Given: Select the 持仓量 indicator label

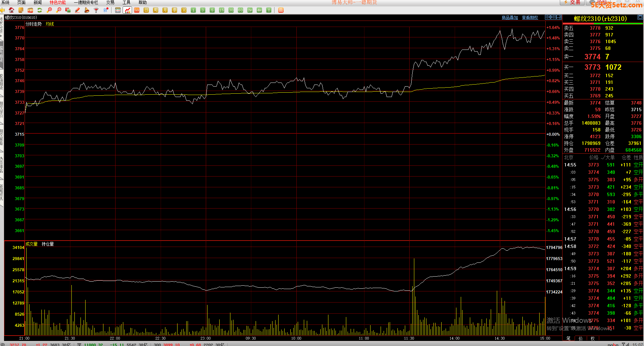Looking at the screenshot, I should point(47,244).
